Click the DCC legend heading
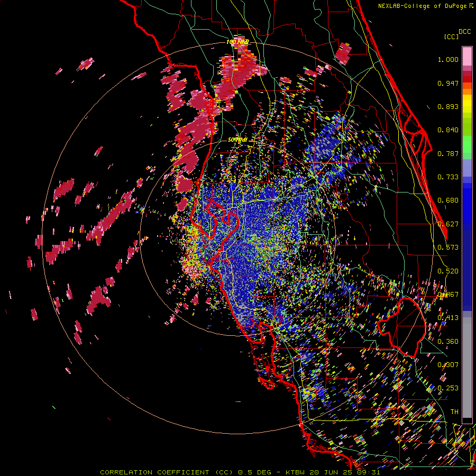Screen dimensions: 476x476 (464, 31)
